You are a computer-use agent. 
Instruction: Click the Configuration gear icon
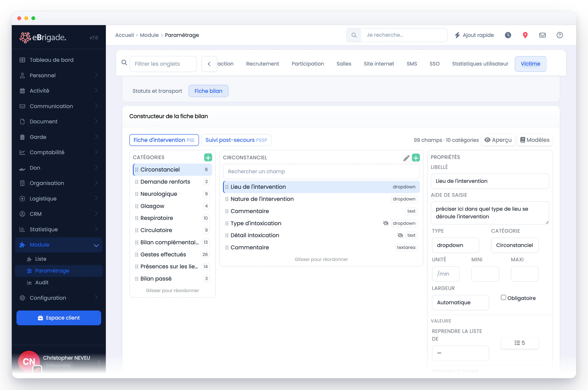[x=22, y=298]
